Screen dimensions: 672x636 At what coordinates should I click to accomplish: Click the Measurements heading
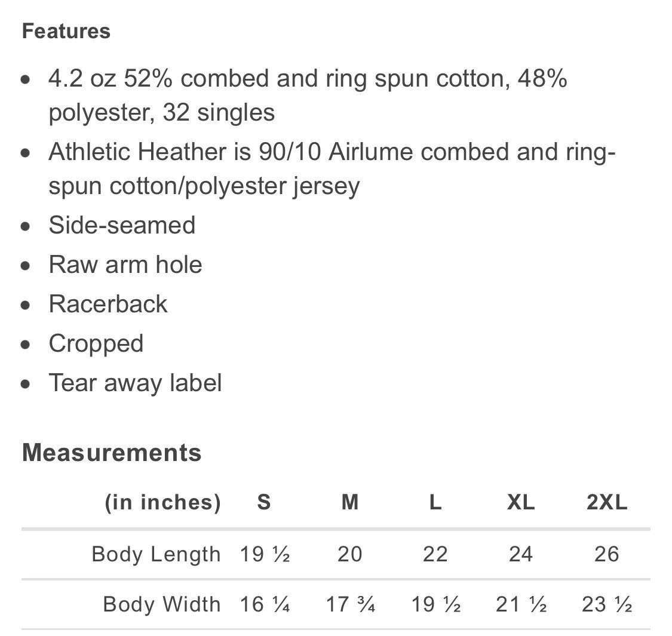(x=112, y=453)
